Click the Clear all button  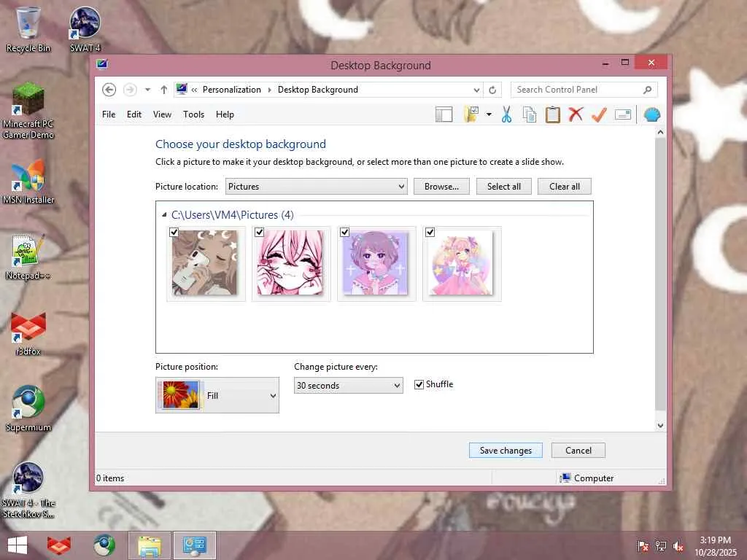[x=565, y=187]
